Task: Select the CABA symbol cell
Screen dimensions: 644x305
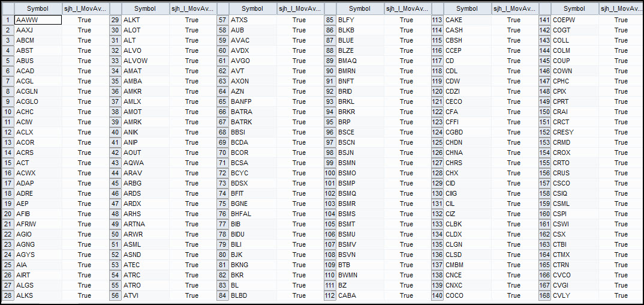Action: point(360,295)
